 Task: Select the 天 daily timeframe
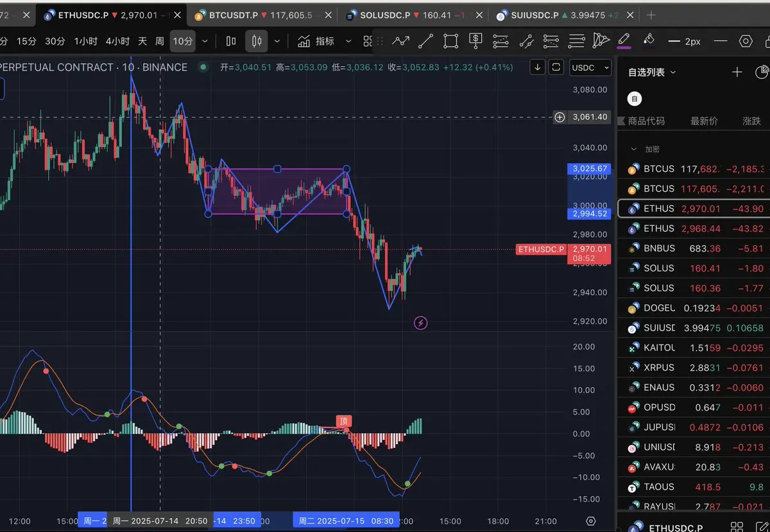(142, 41)
